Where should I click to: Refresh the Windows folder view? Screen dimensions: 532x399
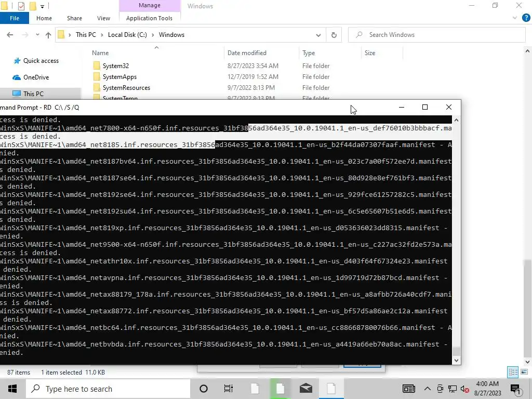point(334,35)
